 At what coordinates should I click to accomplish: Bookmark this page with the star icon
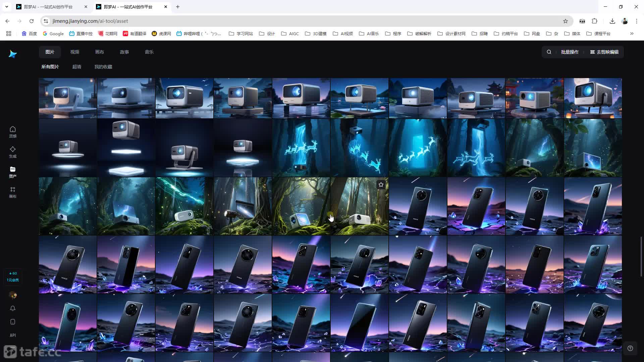(x=566, y=21)
